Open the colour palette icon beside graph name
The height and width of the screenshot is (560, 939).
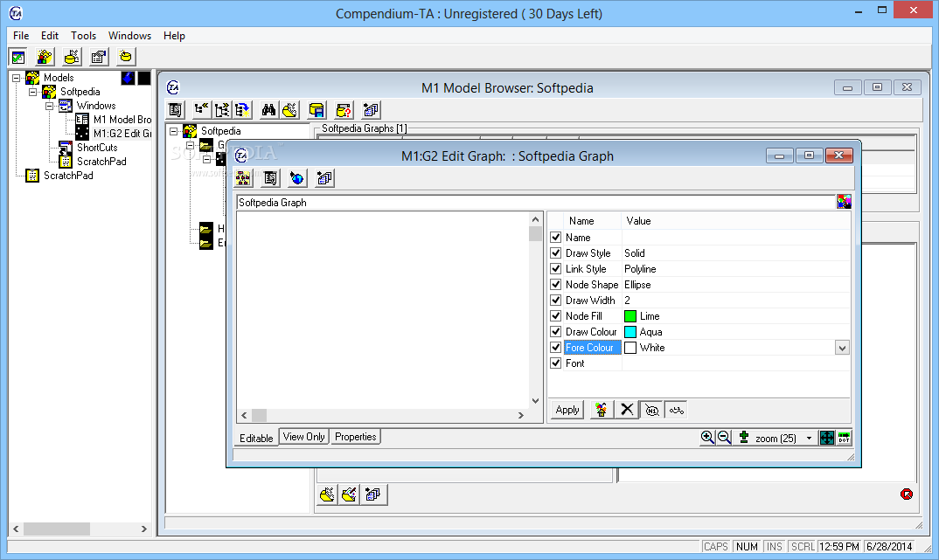(x=844, y=202)
